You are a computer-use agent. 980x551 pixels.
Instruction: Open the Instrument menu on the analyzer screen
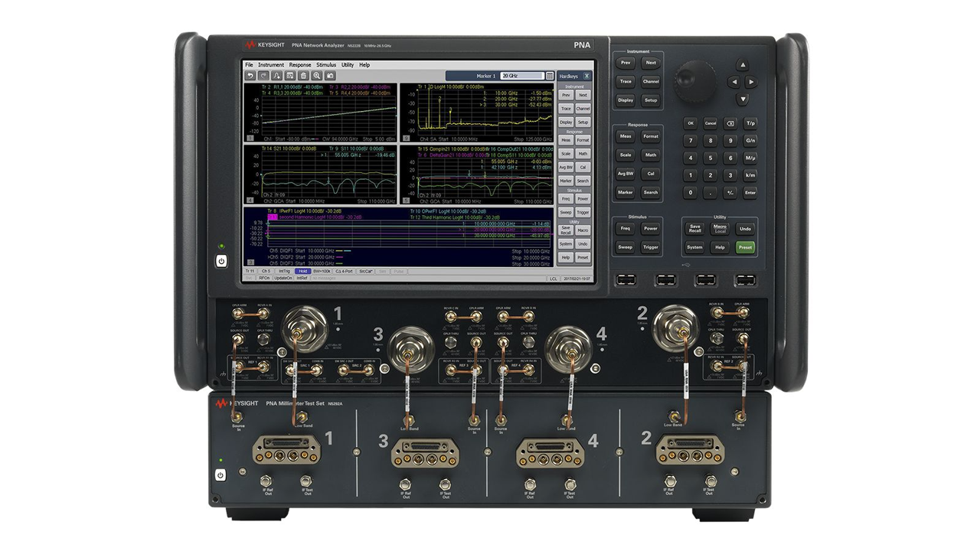(x=271, y=65)
